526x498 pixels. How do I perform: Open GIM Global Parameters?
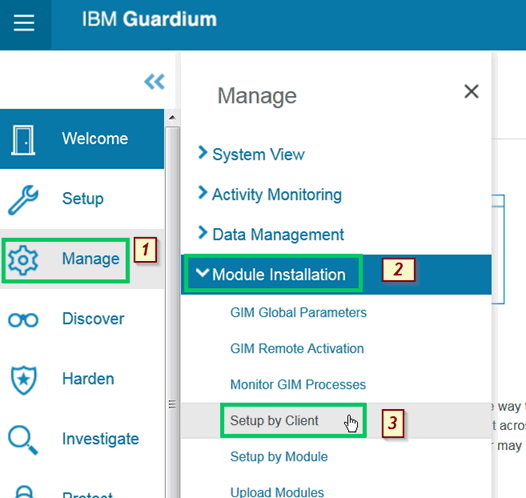pos(298,313)
